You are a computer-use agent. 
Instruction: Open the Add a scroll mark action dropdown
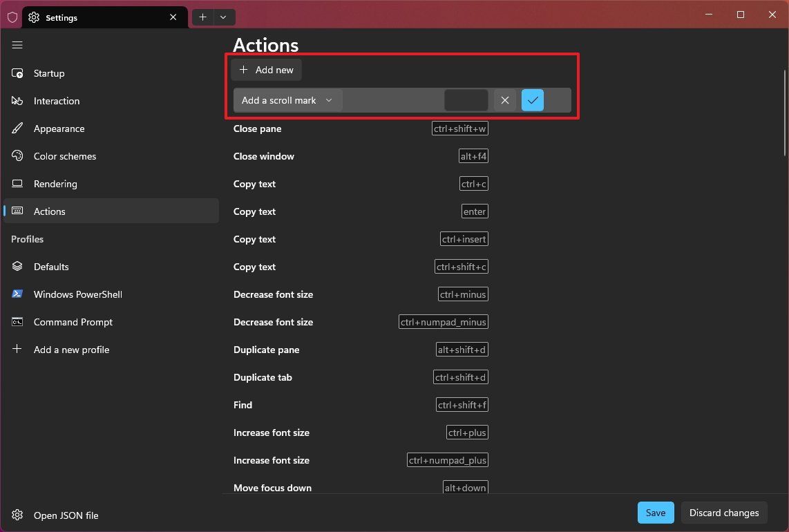click(287, 100)
